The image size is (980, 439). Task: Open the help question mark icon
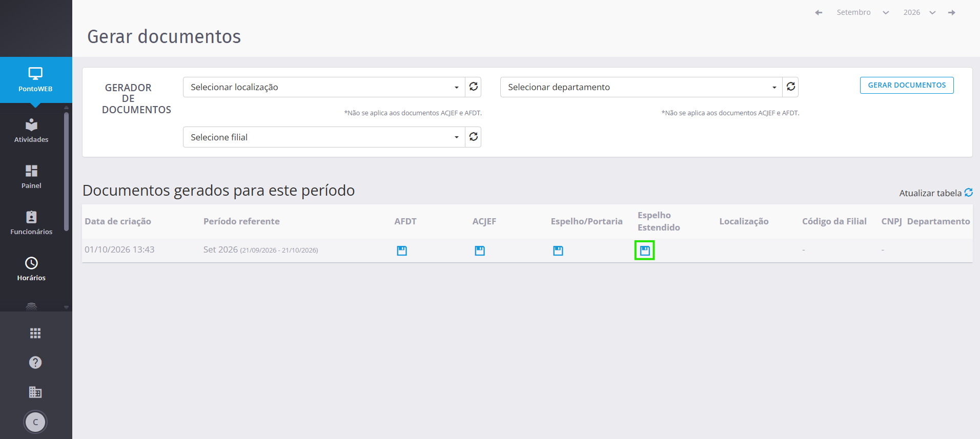[x=35, y=363]
